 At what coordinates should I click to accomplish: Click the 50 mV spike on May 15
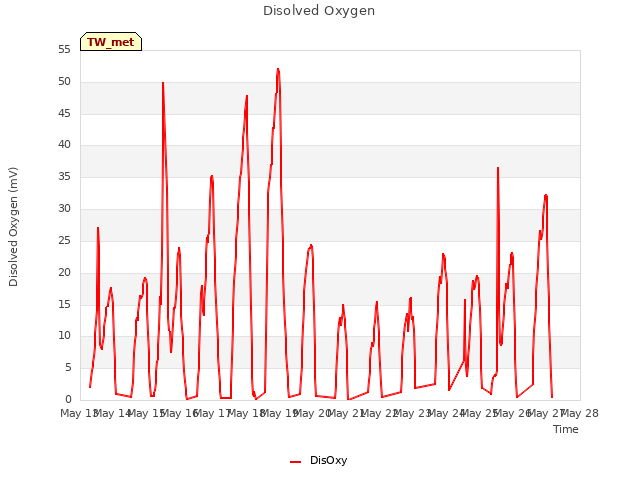(x=163, y=83)
